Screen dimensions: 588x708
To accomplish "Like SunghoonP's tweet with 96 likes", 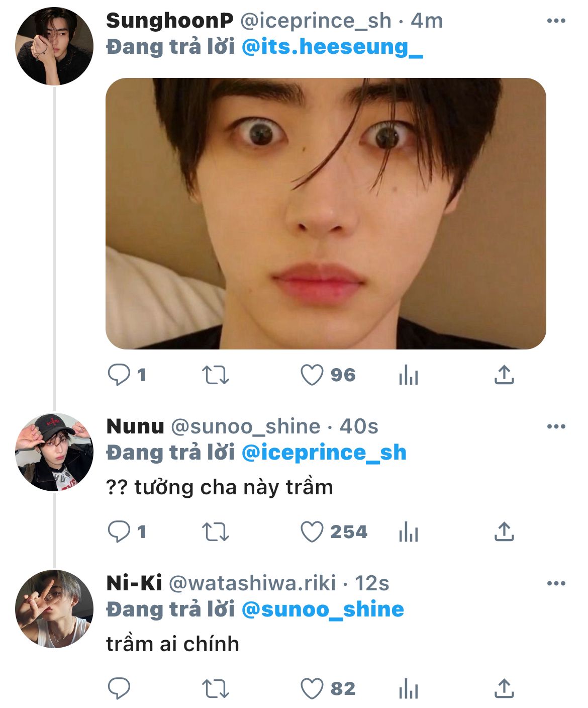I will (312, 375).
